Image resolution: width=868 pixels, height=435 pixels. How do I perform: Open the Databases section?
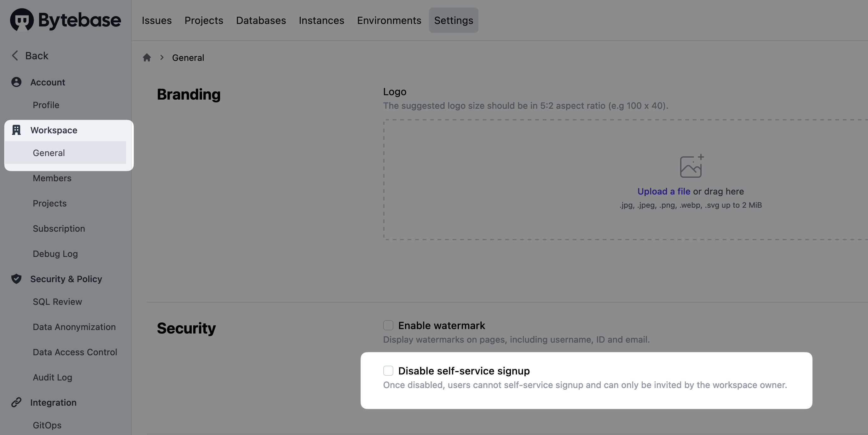[261, 20]
